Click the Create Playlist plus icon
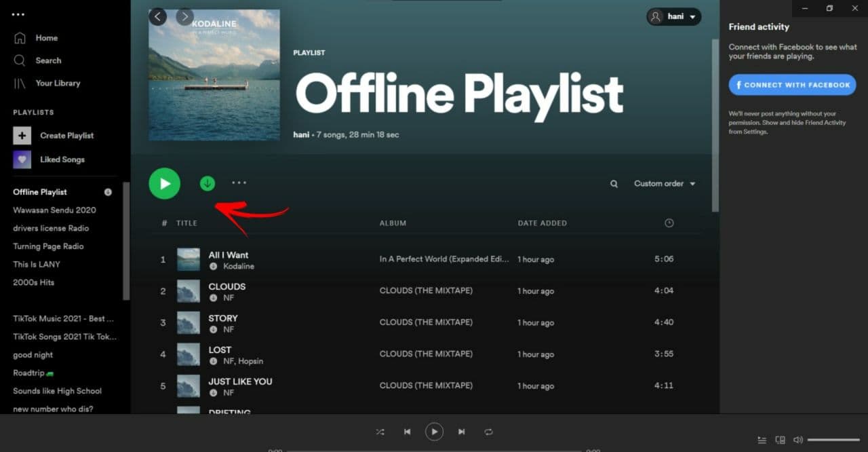This screenshot has height=452, width=868. tap(22, 136)
